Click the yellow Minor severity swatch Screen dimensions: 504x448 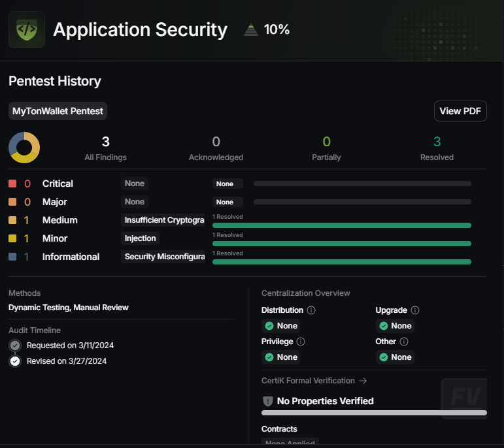pyautogui.click(x=12, y=238)
